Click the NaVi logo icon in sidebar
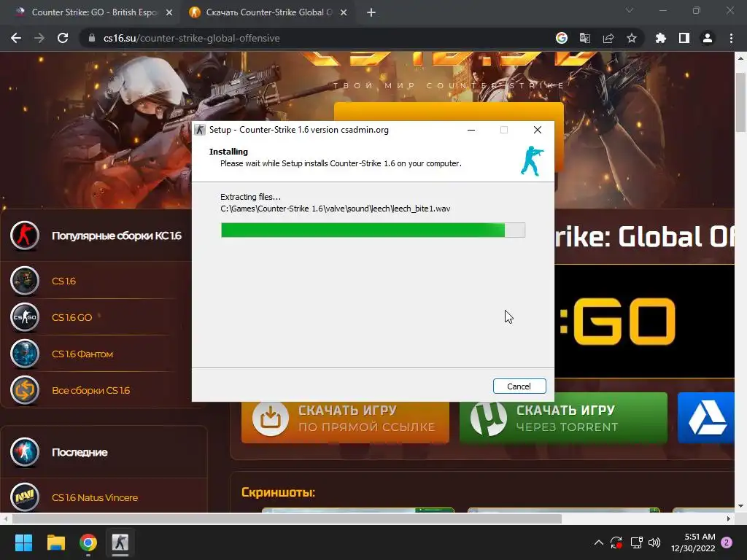This screenshot has height=560, width=747. pos(25,497)
